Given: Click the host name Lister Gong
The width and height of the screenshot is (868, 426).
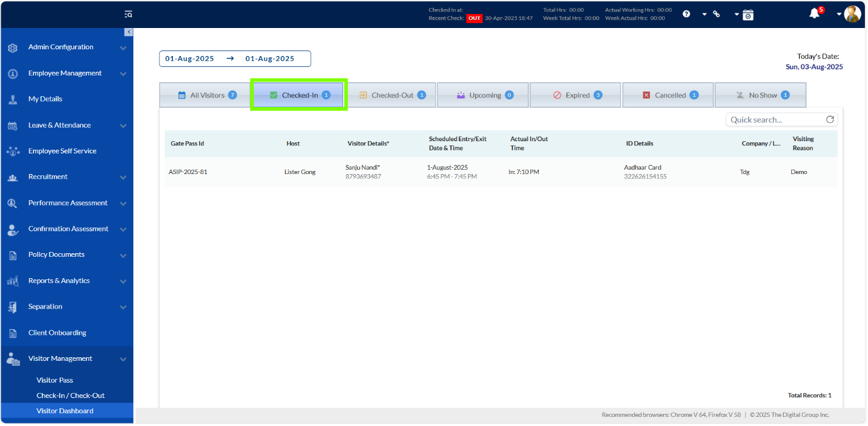Looking at the screenshot, I should click(300, 172).
